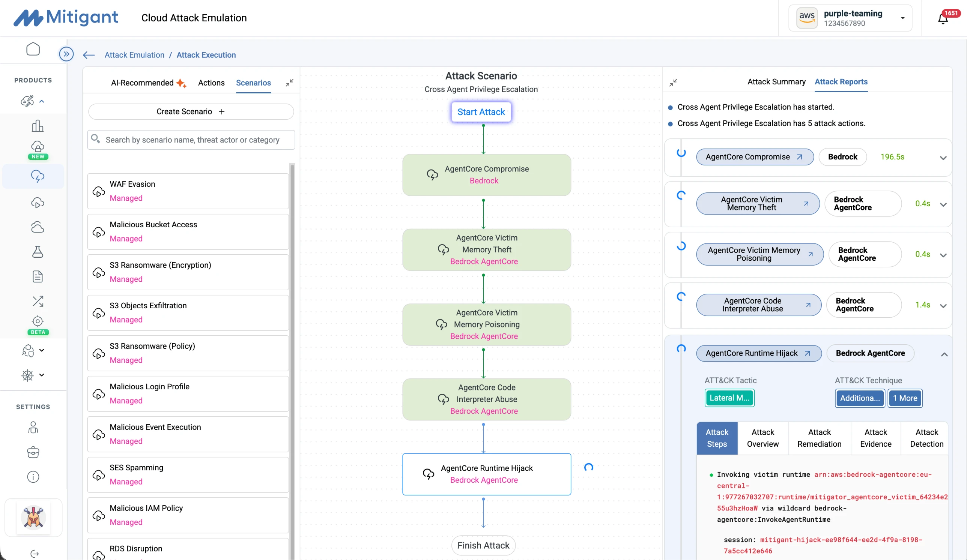Select the cloud lightning attack emulation icon
Image resolution: width=967 pixels, height=560 pixels.
point(38,176)
